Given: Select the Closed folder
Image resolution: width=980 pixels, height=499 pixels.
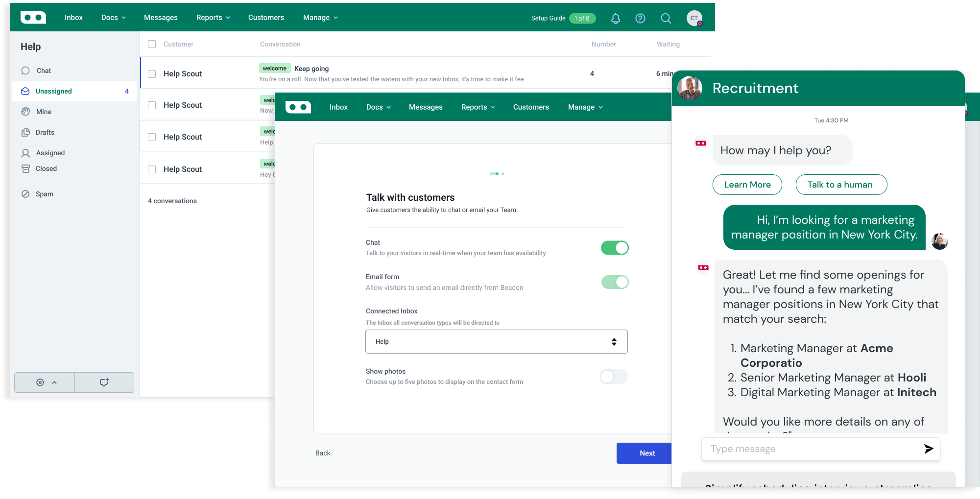Looking at the screenshot, I should (46, 168).
